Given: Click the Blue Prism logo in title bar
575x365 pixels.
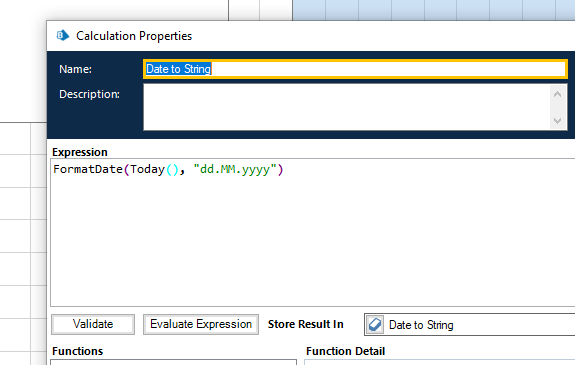Looking at the screenshot, I should tap(63, 36).
